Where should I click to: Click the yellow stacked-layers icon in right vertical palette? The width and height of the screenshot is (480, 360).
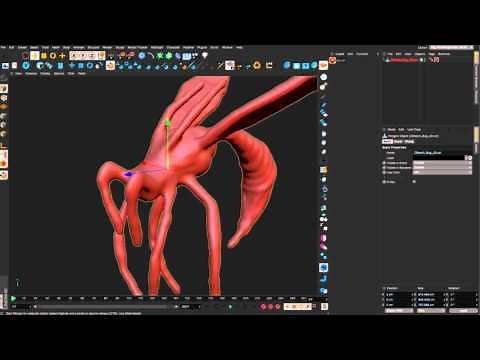coord(323,170)
